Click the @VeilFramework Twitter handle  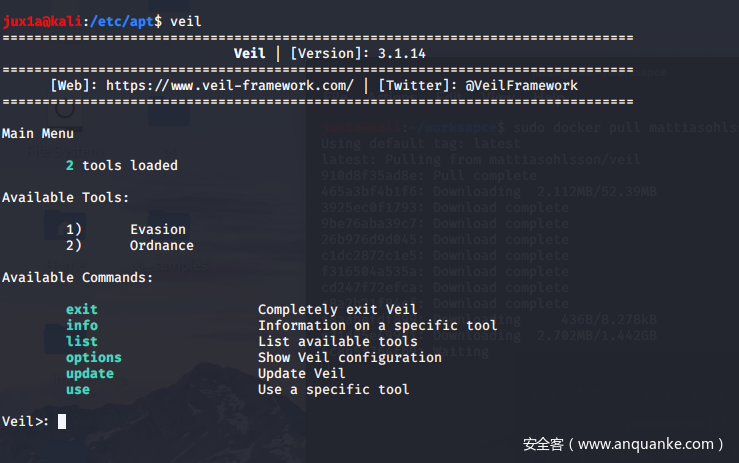521,86
